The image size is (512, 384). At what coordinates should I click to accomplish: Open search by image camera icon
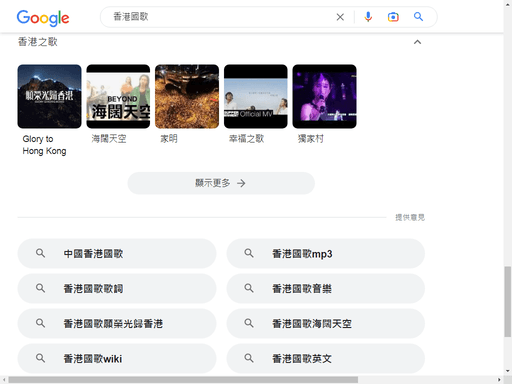pyautogui.click(x=393, y=17)
